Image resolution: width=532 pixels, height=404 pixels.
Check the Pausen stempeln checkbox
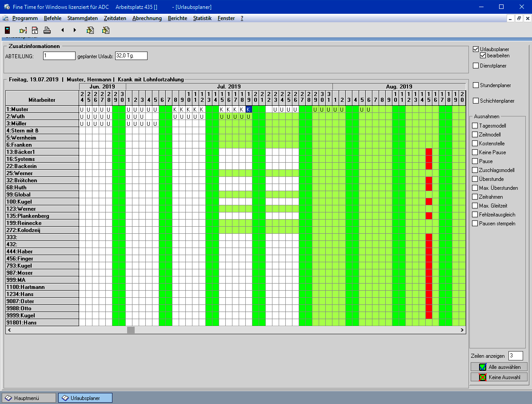coord(475,223)
